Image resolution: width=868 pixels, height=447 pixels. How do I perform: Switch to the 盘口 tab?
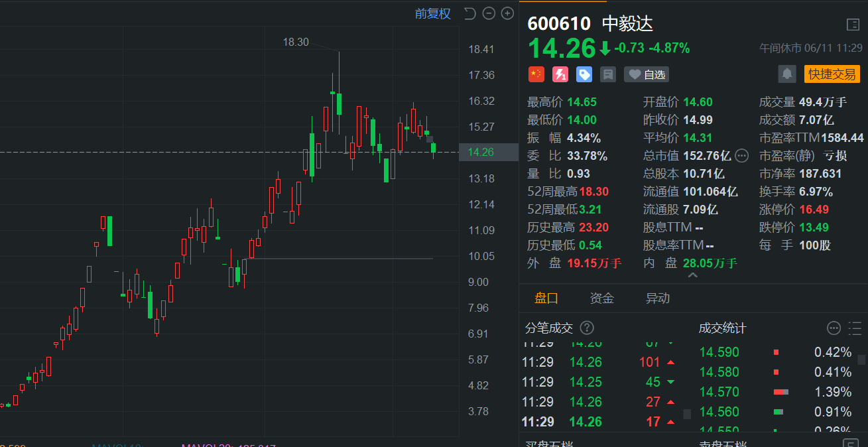click(546, 298)
